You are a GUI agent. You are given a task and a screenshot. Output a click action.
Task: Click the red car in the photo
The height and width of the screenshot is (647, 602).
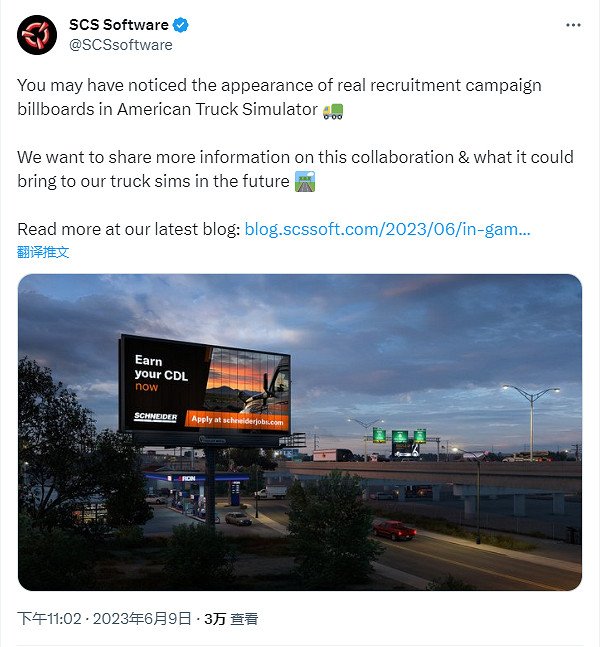pyautogui.click(x=394, y=528)
